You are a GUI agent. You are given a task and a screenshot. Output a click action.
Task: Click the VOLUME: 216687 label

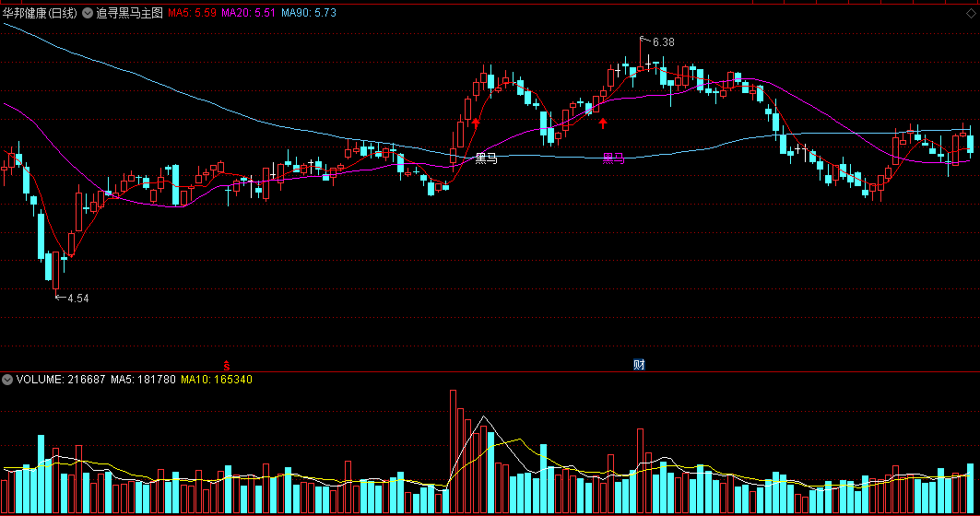(x=61, y=380)
